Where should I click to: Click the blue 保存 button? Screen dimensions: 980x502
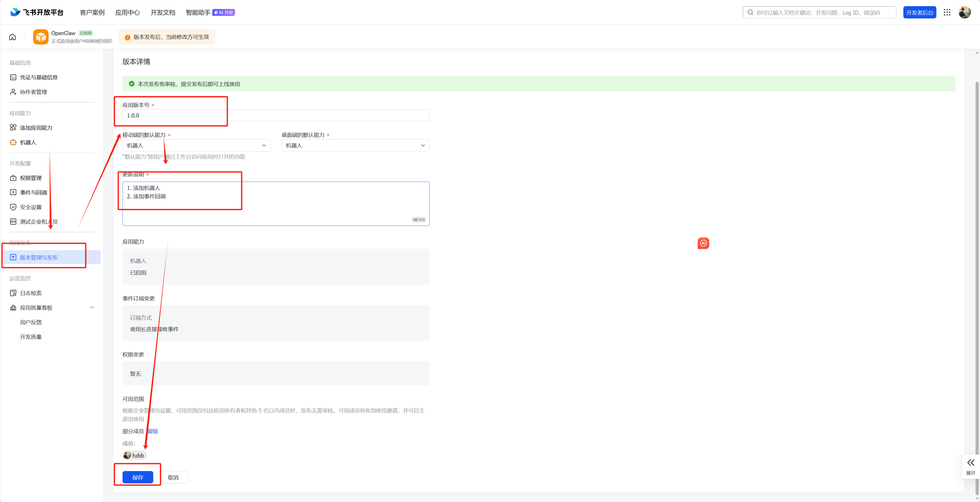[138, 477]
